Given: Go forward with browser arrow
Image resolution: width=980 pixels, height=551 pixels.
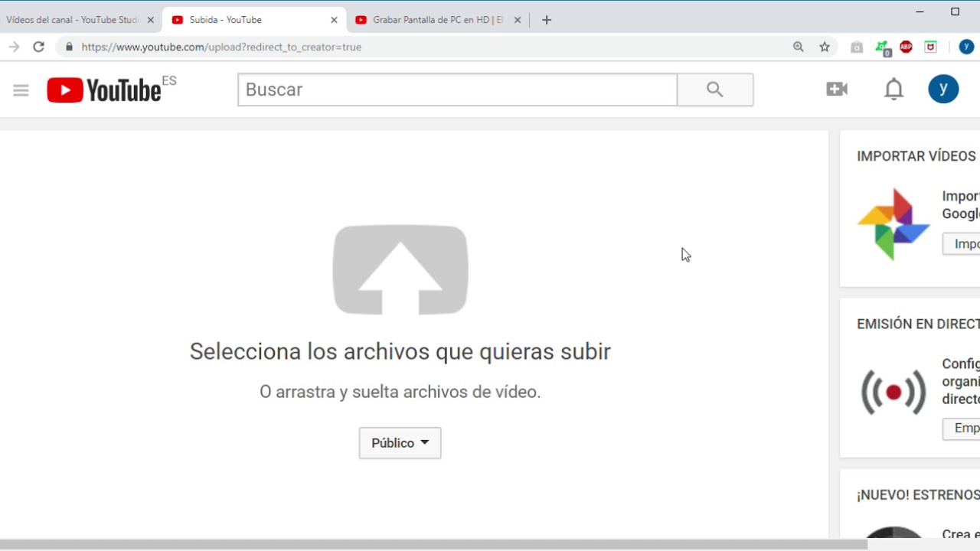Looking at the screenshot, I should [x=14, y=47].
